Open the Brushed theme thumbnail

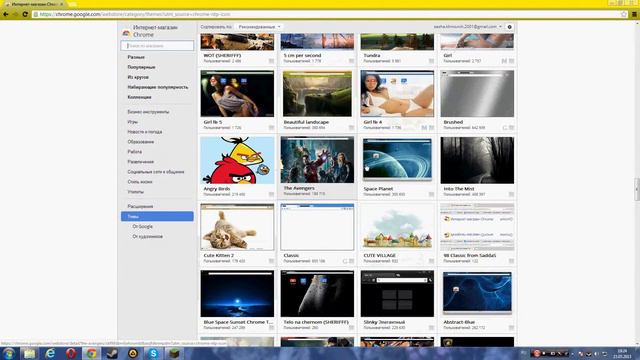coord(477,93)
